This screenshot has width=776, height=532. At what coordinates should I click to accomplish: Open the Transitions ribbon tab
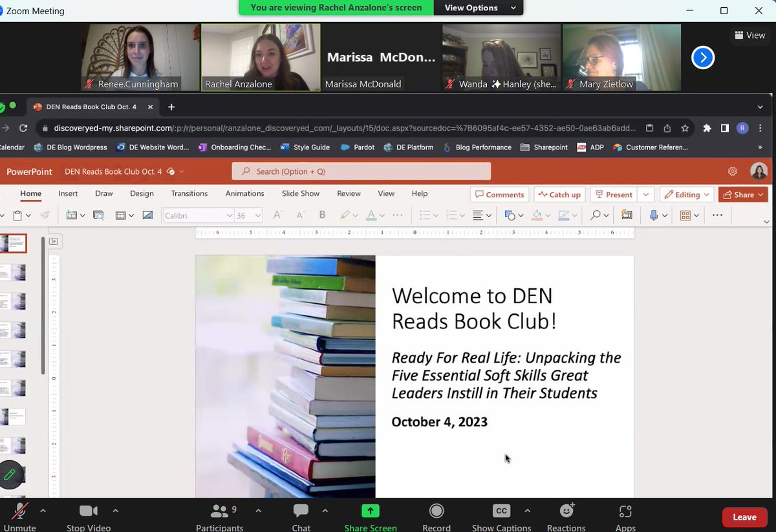[189, 193]
